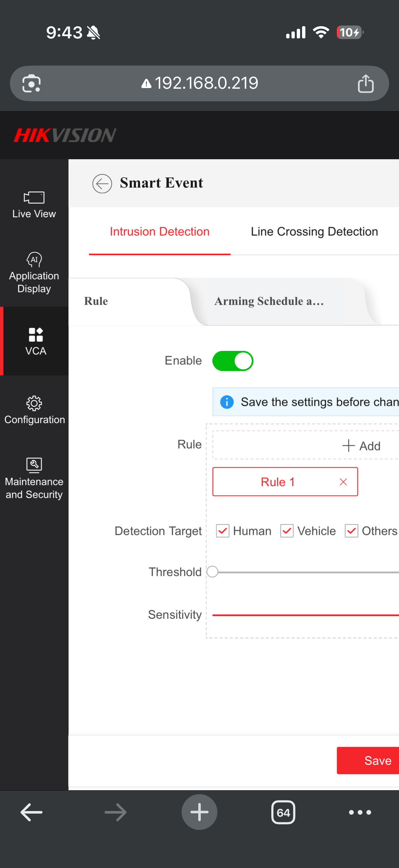This screenshot has width=399, height=868.
Task: Switch to Line Crossing Detection tab
Action: coord(314,232)
